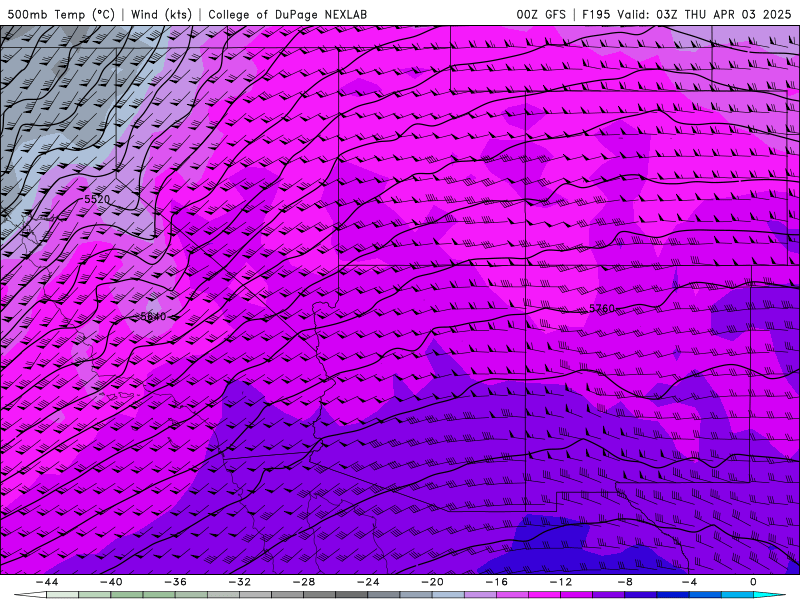Viewport: 800px width, 600px height.
Task: Click the -4 color scale label
Action: (689, 582)
